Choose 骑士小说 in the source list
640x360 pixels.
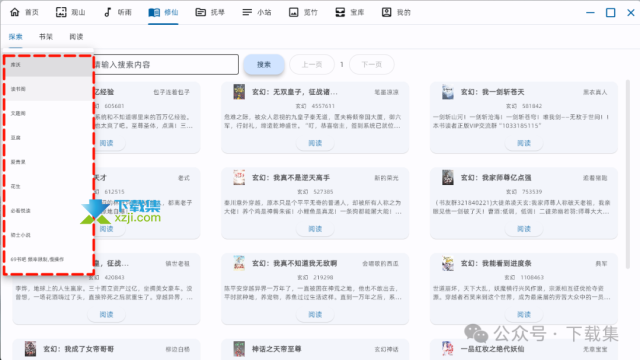pyautogui.click(x=49, y=235)
